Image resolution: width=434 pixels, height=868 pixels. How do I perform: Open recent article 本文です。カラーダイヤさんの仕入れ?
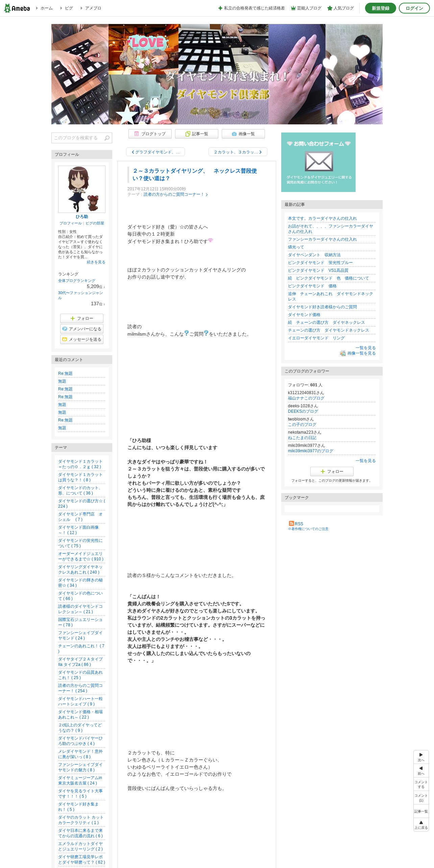point(322,218)
